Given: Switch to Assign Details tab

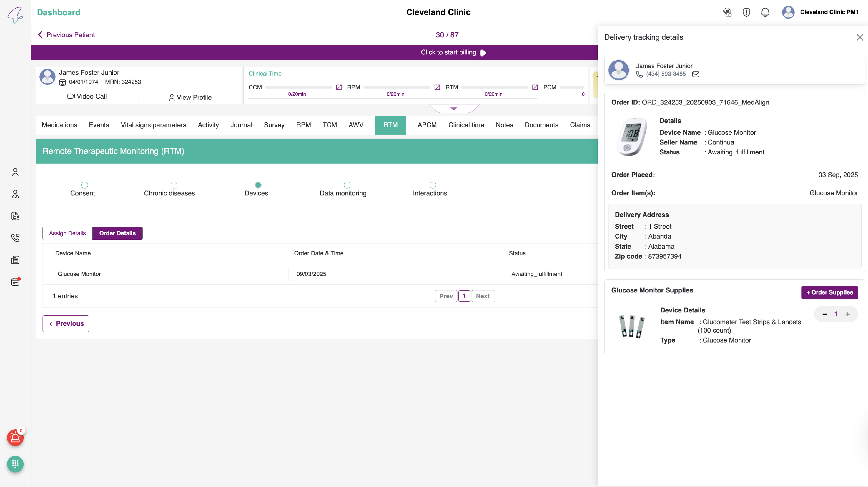Looking at the screenshot, I should (67, 233).
